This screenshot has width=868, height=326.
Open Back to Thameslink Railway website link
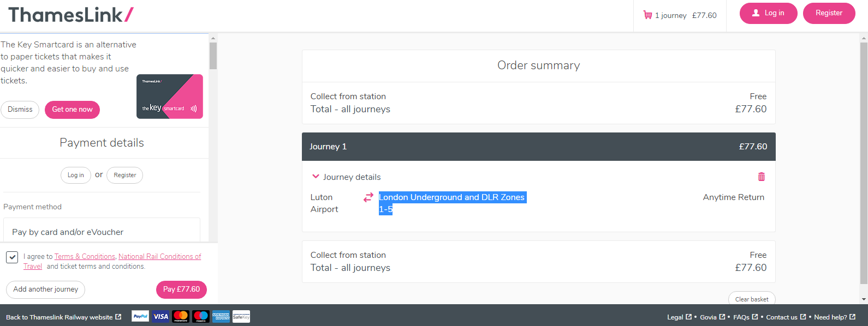click(x=63, y=317)
